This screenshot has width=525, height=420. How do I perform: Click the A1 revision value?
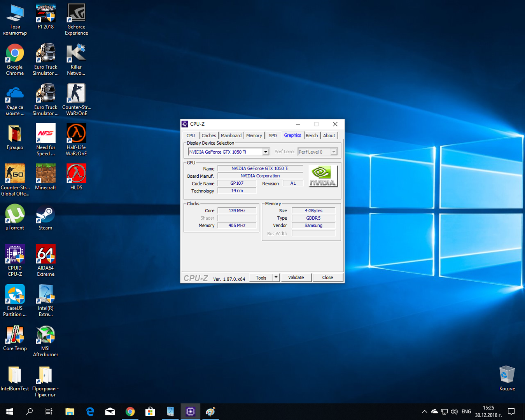click(x=293, y=183)
